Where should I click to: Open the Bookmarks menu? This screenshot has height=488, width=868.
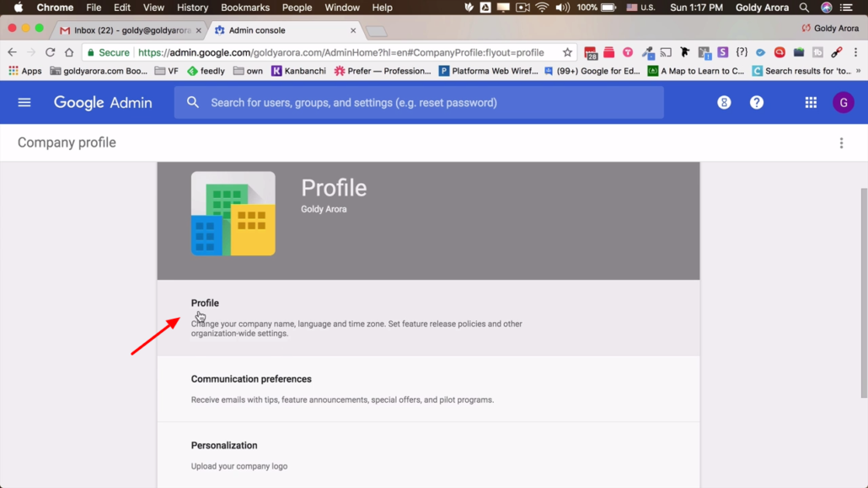[x=245, y=8]
